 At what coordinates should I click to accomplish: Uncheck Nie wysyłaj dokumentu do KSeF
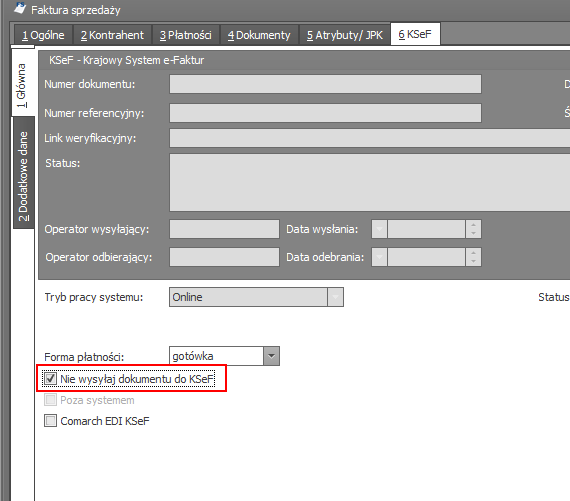[x=50, y=378]
